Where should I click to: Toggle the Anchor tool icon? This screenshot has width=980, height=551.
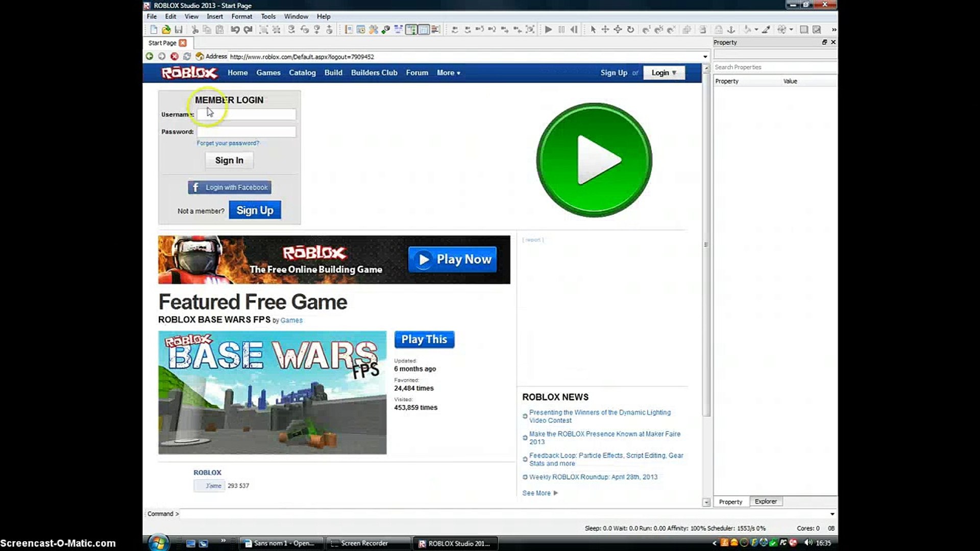[x=731, y=30]
